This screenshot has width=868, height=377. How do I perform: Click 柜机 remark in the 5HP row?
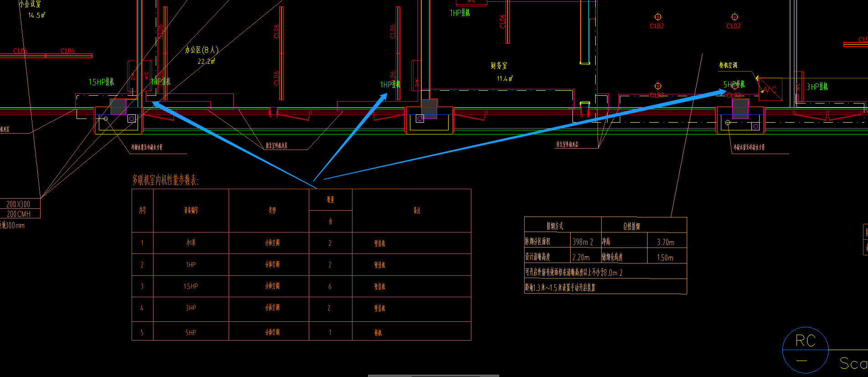pyautogui.click(x=378, y=333)
